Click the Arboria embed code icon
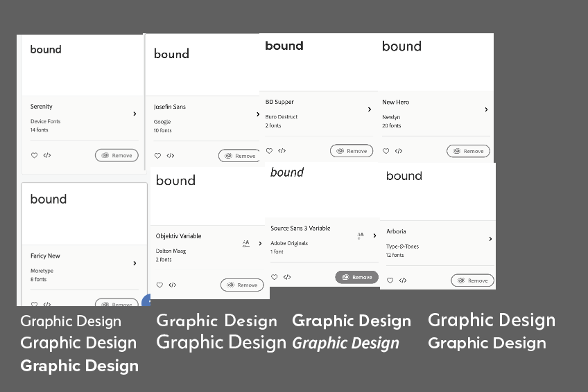The image size is (588, 392). pos(403,280)
